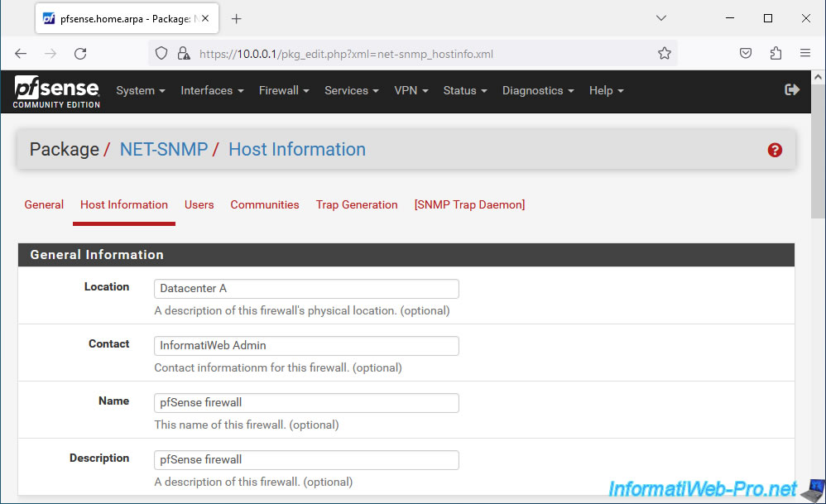Click the pfSense favicon on tab
This screenshot has height=504, width=826.
[x=49, y=18]
